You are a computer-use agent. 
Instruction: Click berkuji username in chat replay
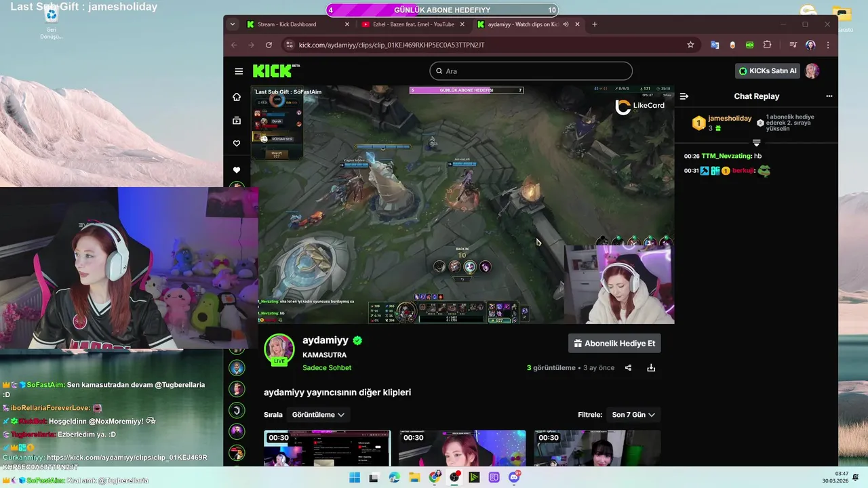743,171
